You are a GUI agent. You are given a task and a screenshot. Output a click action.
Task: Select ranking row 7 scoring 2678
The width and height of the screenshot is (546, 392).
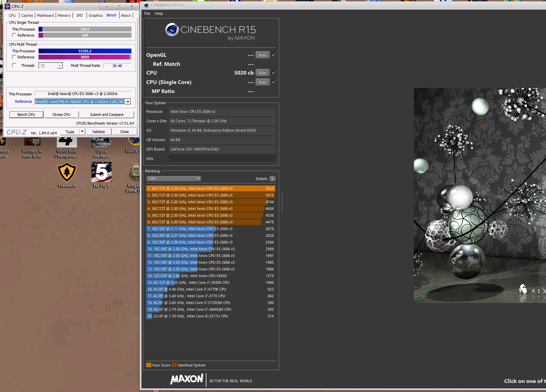click(211, 229)
